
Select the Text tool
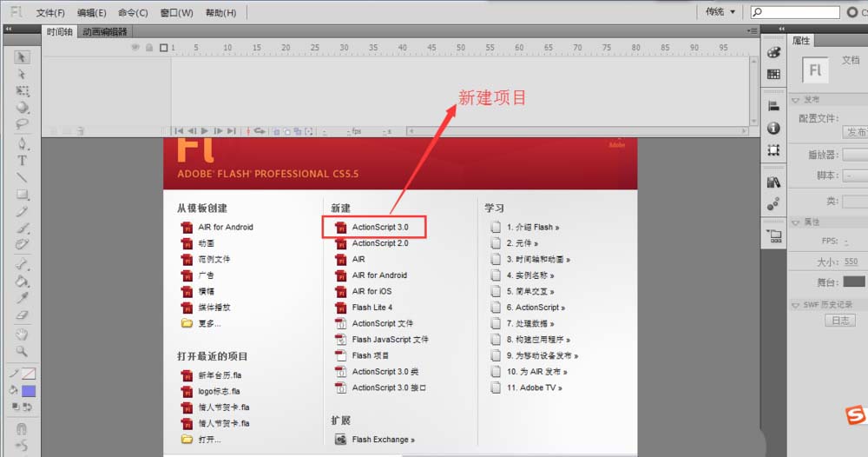tap(23, 161)
